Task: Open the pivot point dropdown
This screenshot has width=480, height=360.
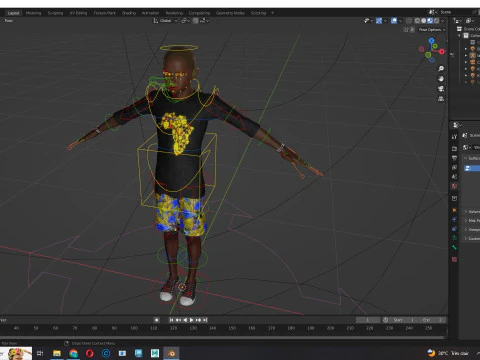Action: coord(185,21)
